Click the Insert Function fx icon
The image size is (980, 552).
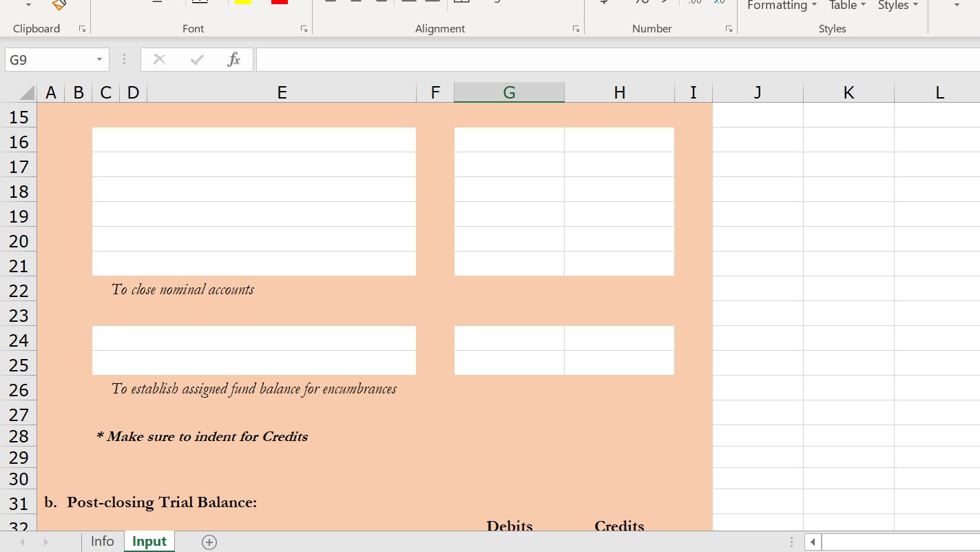tap(234, 60)
